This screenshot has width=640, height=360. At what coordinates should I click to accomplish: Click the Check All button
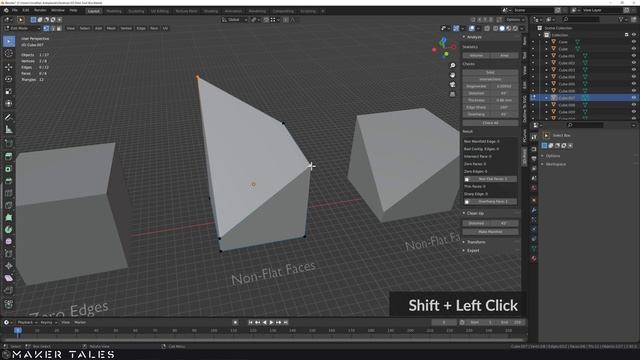(491, 123)
